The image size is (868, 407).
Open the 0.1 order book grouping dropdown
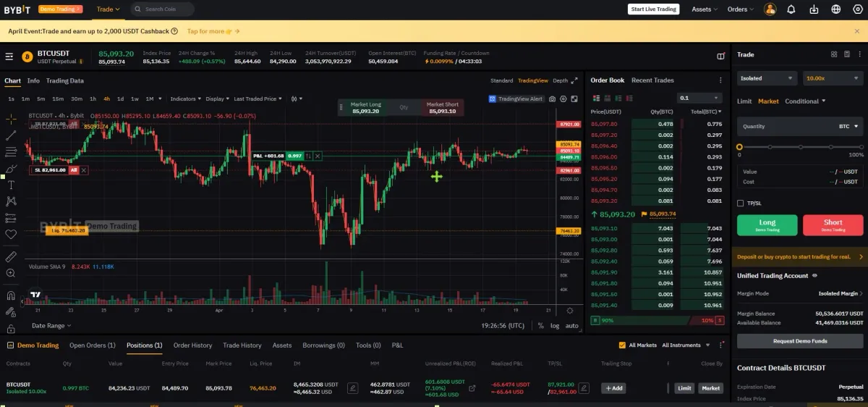tap(699, 98)
